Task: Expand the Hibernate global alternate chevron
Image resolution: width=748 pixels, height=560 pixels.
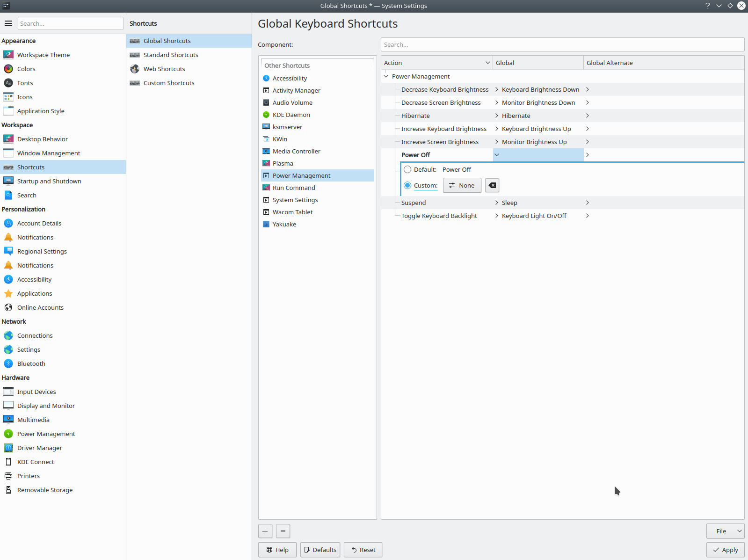Action: tap(587, 116)
